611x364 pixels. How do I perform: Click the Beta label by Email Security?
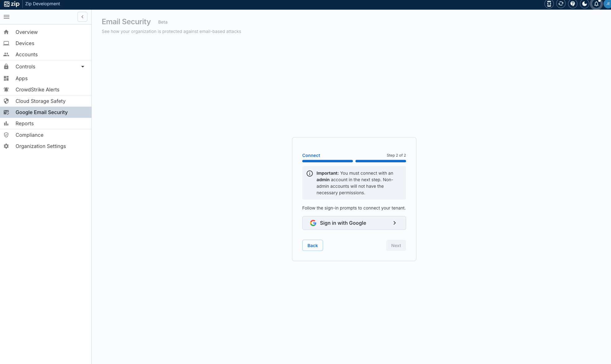point(163,22)
